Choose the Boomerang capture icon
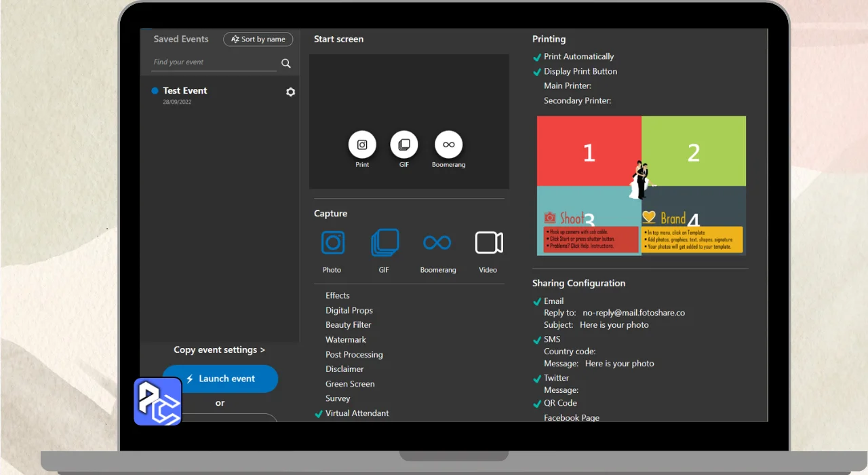The image size is (868, 475). click(437, 243)
